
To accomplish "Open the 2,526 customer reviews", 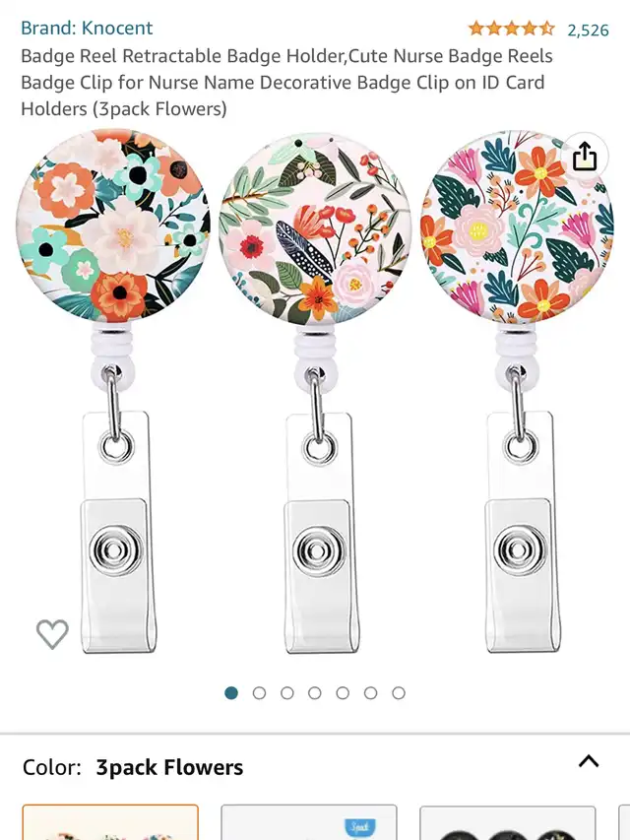I will point(588,30).
